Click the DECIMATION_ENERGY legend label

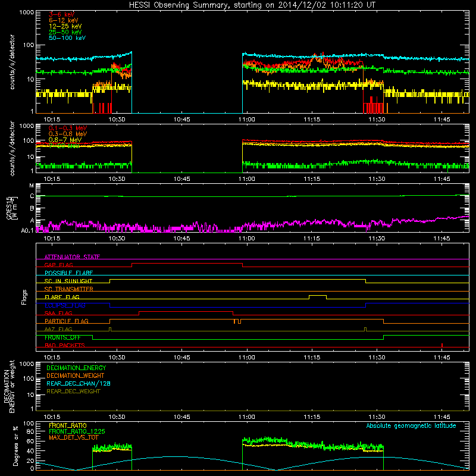[76, 368]
